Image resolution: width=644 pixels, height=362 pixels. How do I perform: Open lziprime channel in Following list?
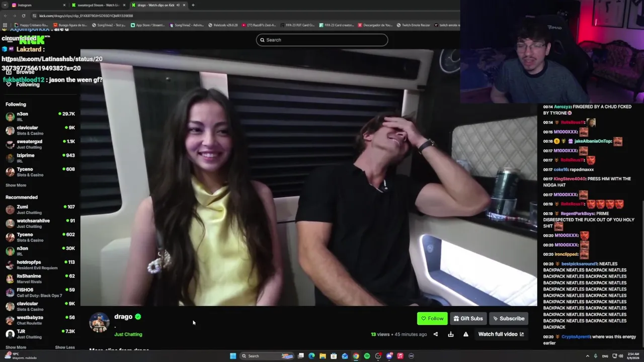click(40, 158)
